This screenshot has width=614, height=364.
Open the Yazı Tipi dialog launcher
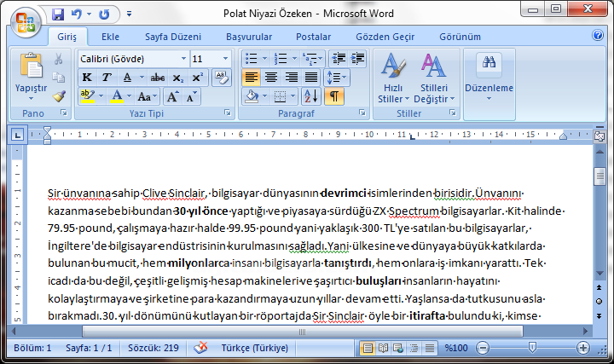(x=228, y=113)
